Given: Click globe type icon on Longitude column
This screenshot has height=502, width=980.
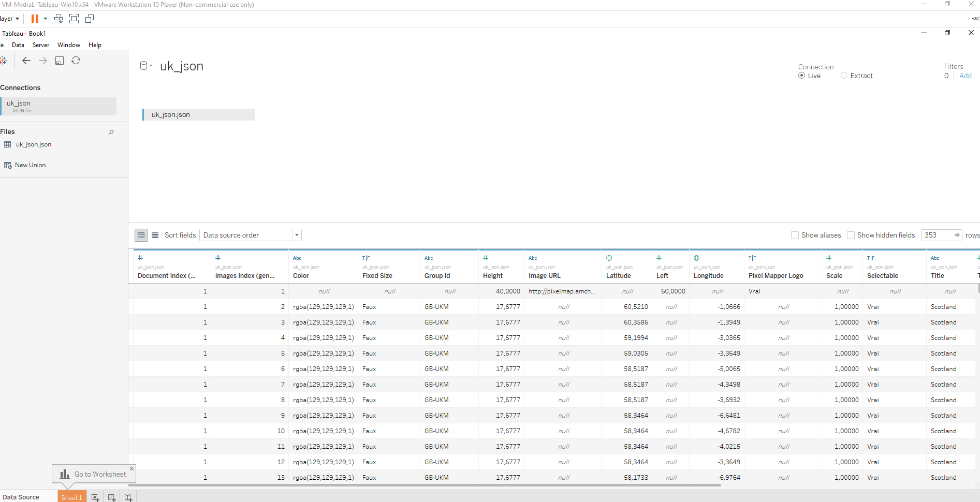Looking at the screenshot, I should click(x=697, y=258).
